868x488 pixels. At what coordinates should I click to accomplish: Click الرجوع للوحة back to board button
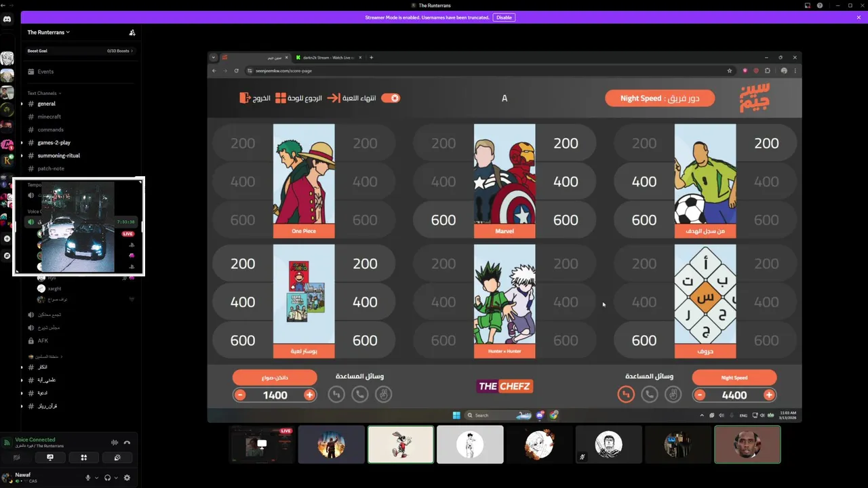[x=298, y=98]
